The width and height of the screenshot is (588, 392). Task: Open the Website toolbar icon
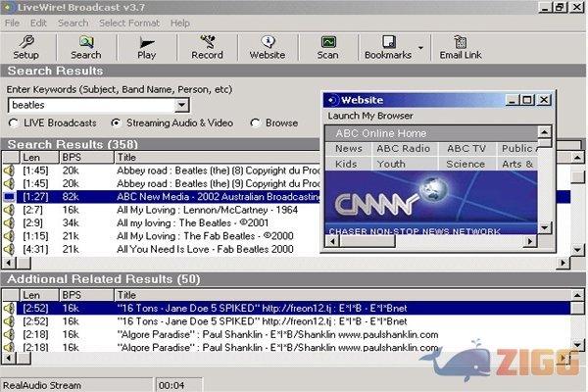pos(268,47)
